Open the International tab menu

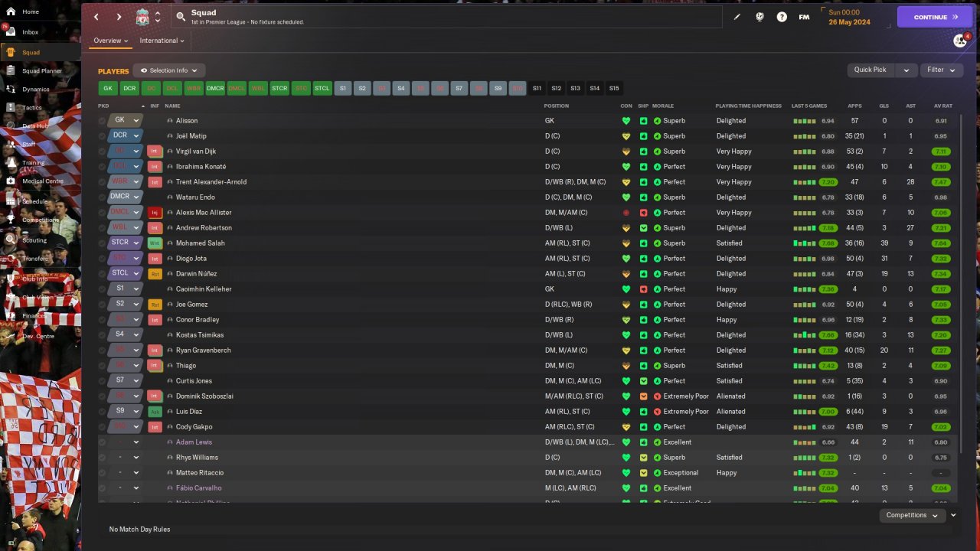click(162, 41)
